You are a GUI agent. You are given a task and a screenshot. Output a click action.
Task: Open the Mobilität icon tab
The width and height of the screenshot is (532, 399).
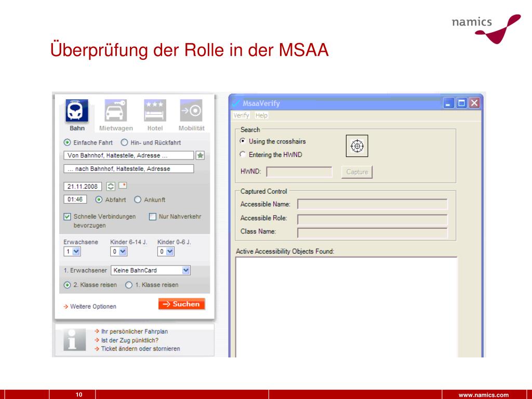pos(191,111)
